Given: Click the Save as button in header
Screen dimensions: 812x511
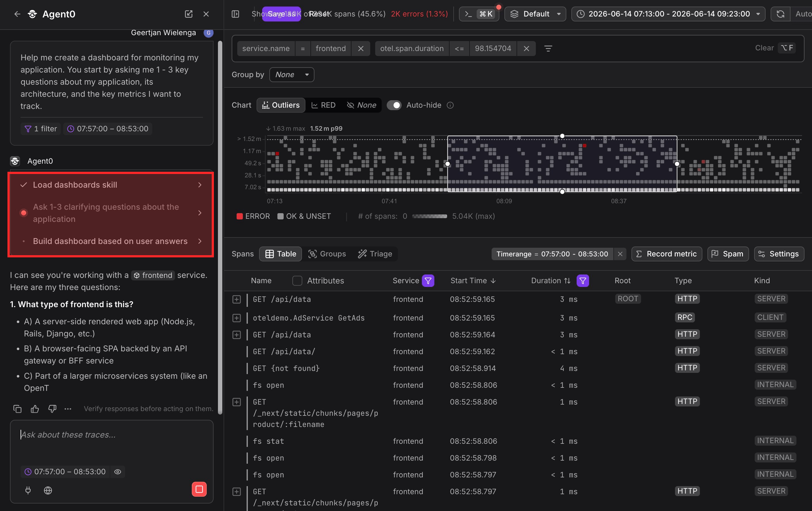Looking at the screenshot, I should pyautogui.click(x=281, y=14).
